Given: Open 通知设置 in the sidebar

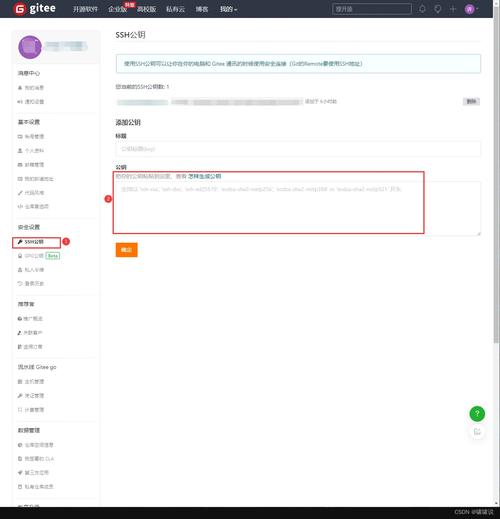Looking at the screenshot, I should (x=34, y=102).
